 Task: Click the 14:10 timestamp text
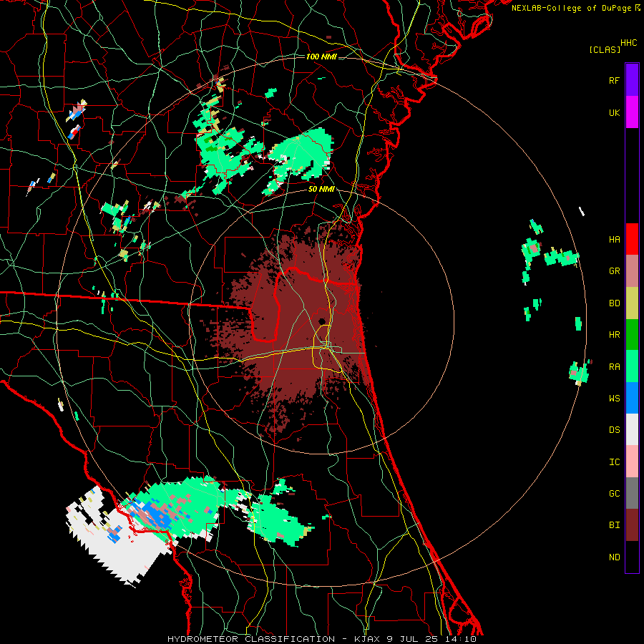(x=462, y=639)
